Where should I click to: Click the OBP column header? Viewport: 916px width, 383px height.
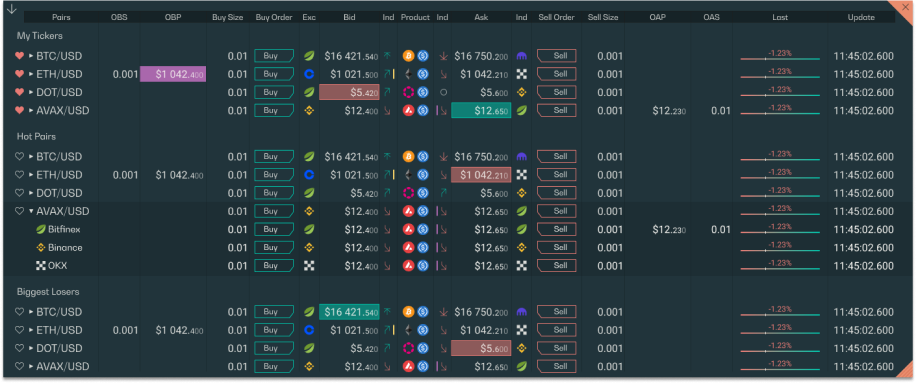(x=173, y=18)
